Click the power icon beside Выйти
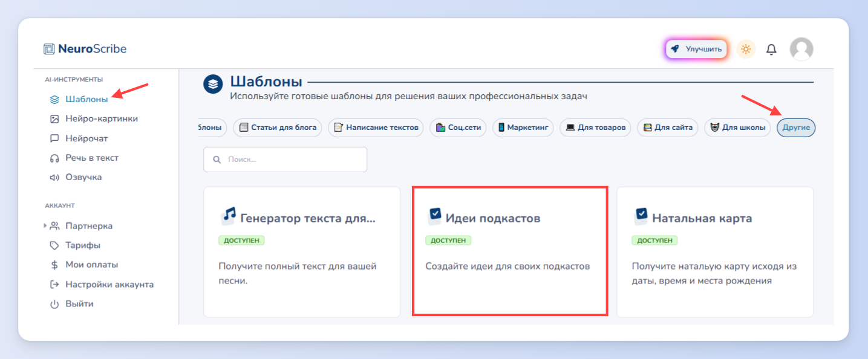 click(54, 304)
